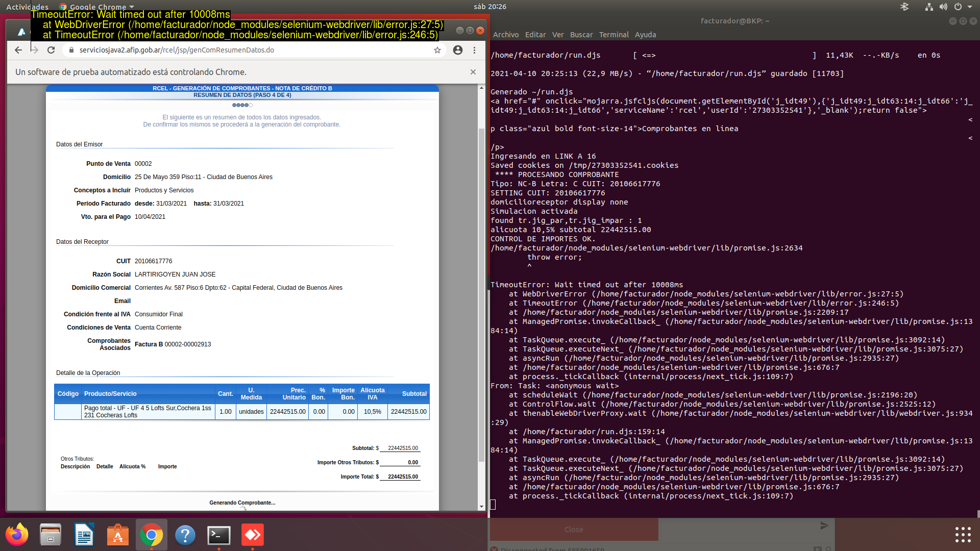Screen dimensions: 980x551
Task: Click the Bluetooth tray icon
Action: tap(904, 7)
